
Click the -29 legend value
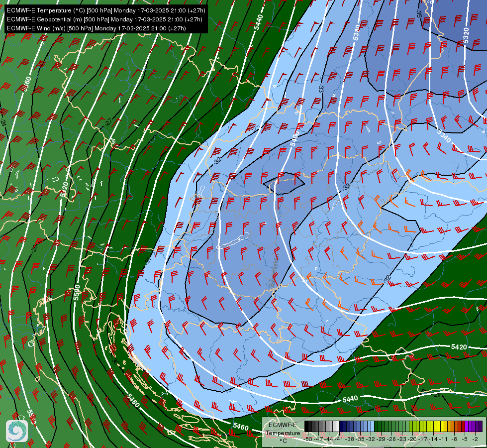pyautogui.click(x=381, y=440)
